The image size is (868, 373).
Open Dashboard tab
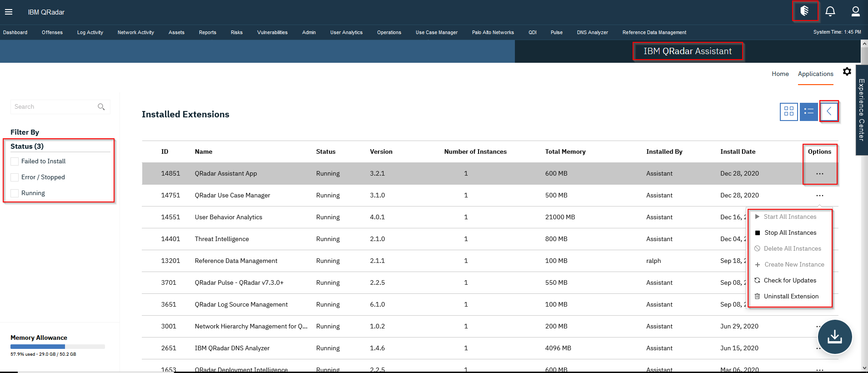[15, 32]
